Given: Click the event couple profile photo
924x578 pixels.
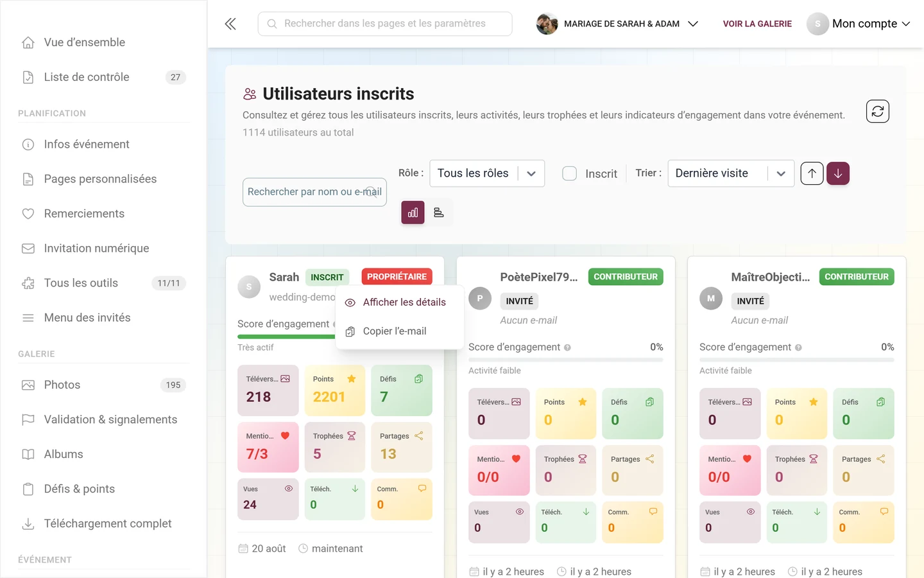Looking at the screenshot, I should point(547,24).
